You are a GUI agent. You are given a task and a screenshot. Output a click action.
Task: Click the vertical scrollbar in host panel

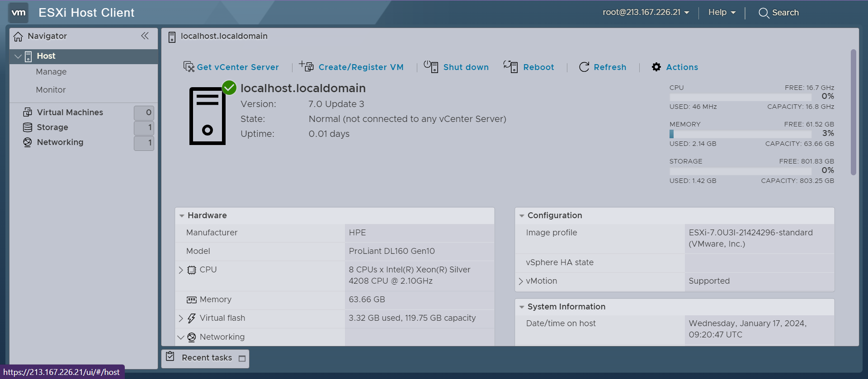point(854,112)
